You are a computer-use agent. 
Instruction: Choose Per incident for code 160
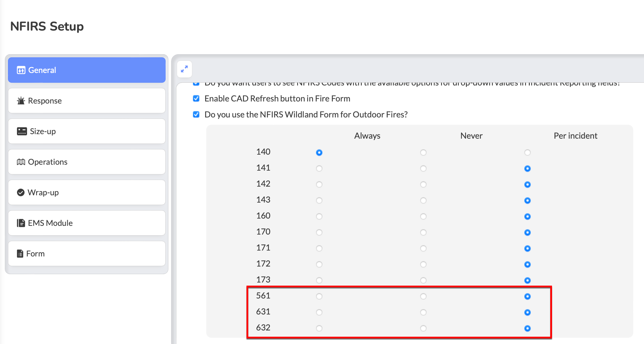527,216
